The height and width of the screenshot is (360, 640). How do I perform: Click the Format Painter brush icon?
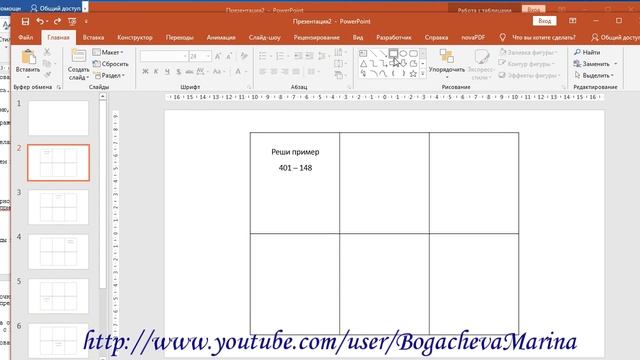click(47, 74)
